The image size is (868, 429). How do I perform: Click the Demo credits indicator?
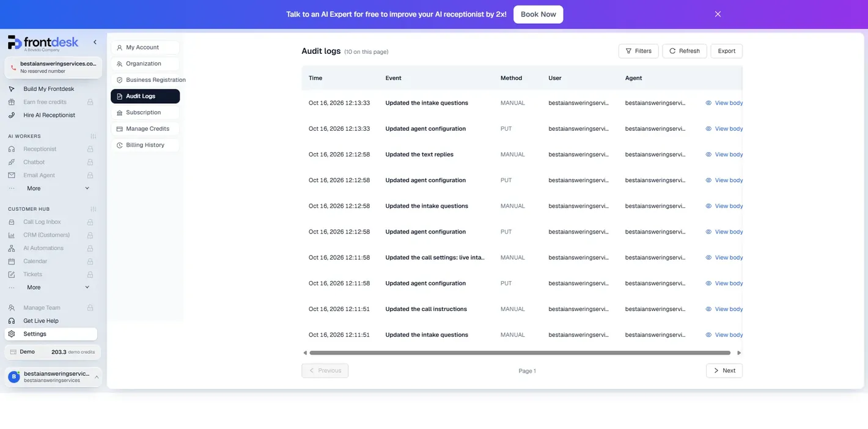53,352
